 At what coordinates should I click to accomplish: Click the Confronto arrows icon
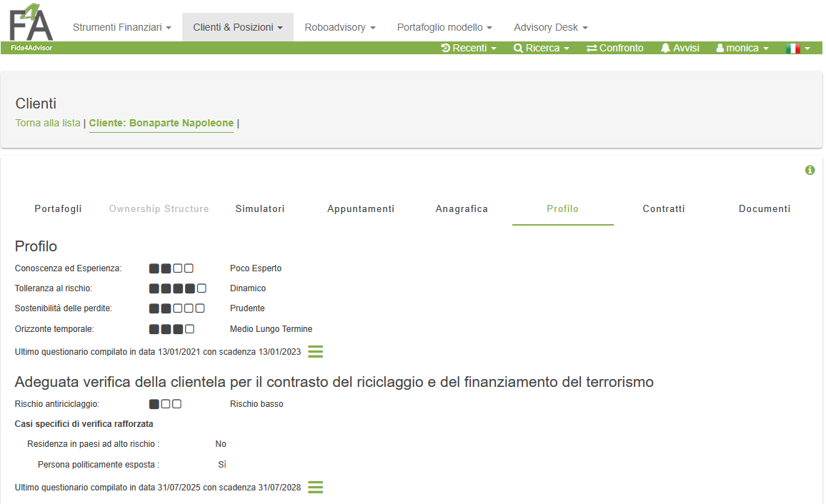tap(592, 48)
